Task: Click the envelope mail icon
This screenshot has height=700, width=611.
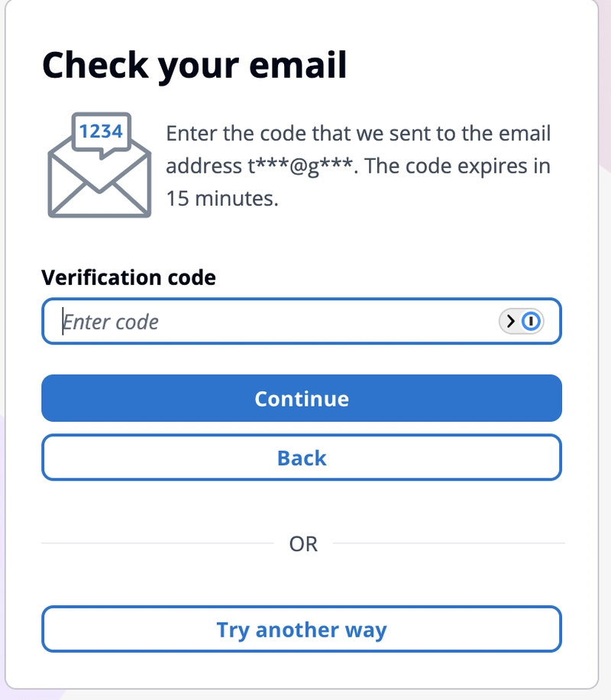Action: point(99,165)
